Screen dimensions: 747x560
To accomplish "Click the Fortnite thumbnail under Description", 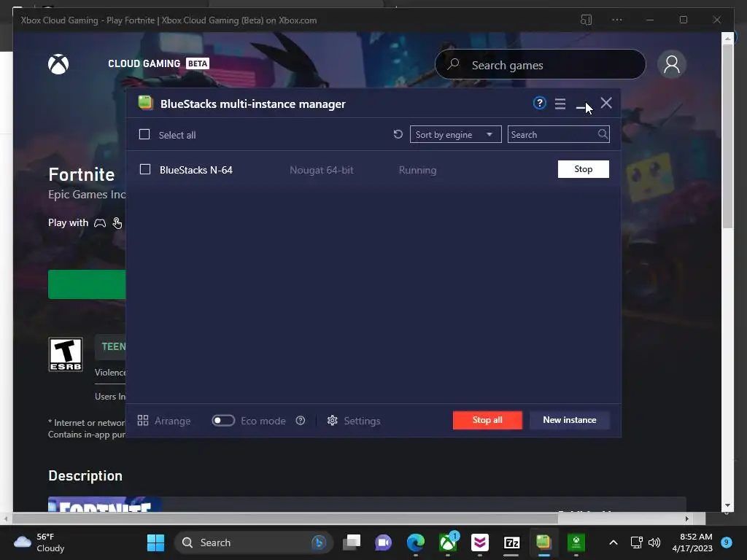I will click(x=105, y=505).
